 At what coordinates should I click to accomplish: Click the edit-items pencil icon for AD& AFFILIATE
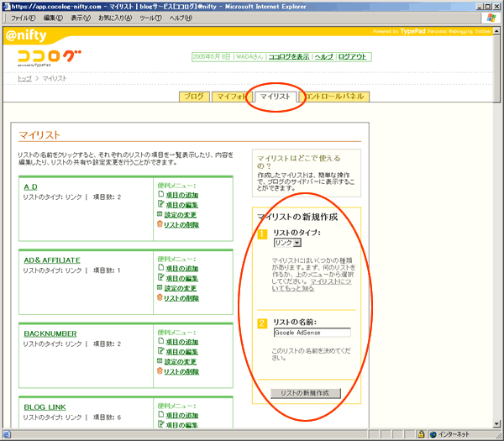tap(160, 277)
